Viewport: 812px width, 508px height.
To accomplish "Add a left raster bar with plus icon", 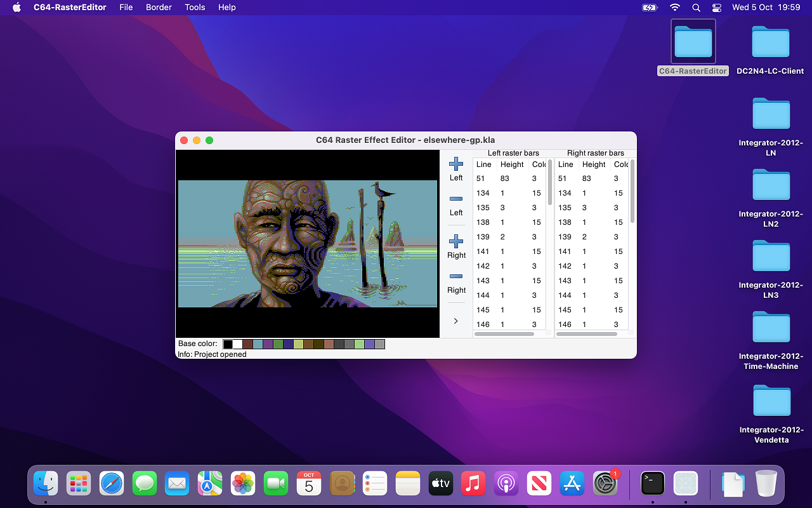I will (x=456, y=164).
